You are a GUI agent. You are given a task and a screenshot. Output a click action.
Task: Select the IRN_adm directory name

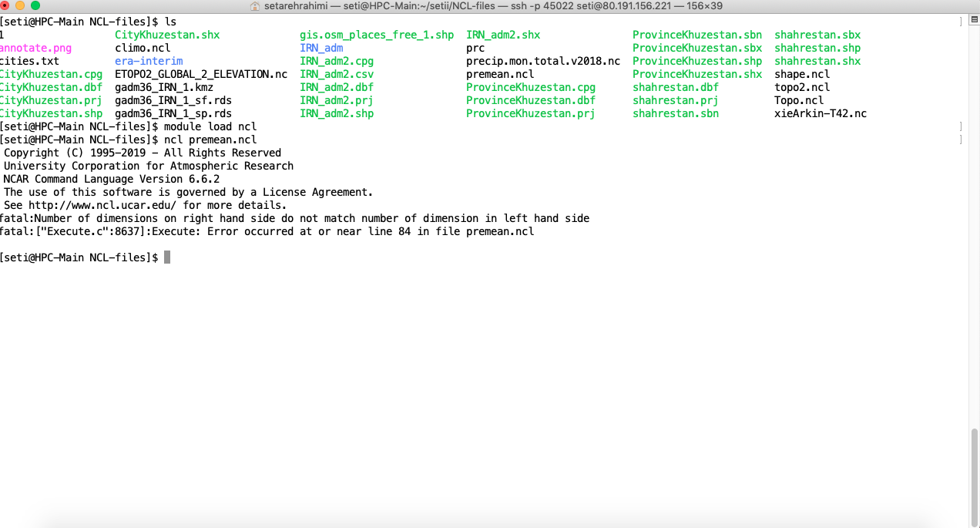(321, 48)
